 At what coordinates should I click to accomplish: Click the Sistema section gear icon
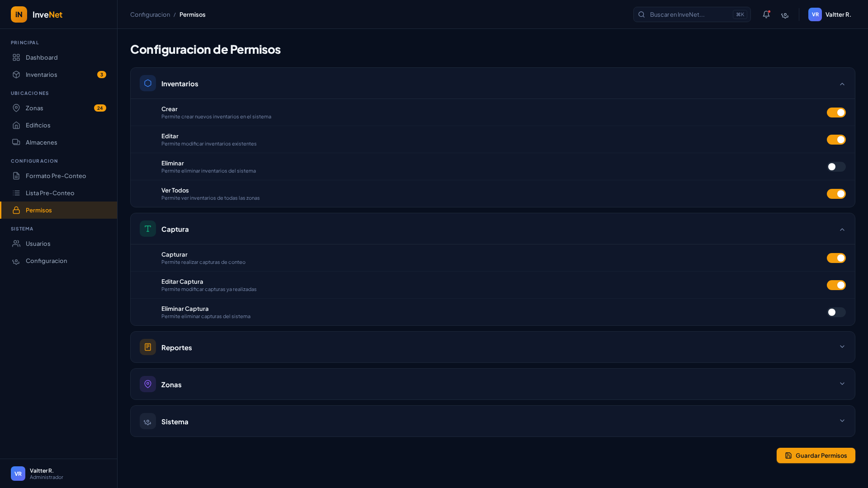[148, 421]
